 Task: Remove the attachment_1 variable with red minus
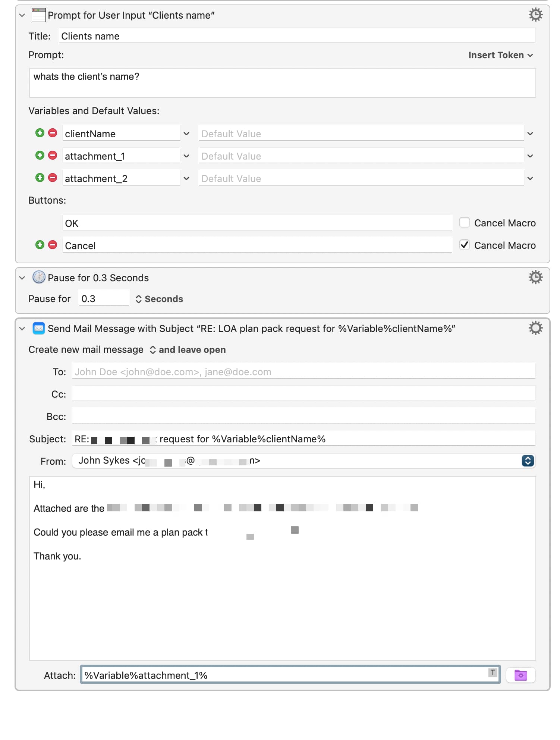[x=53, y=156]
